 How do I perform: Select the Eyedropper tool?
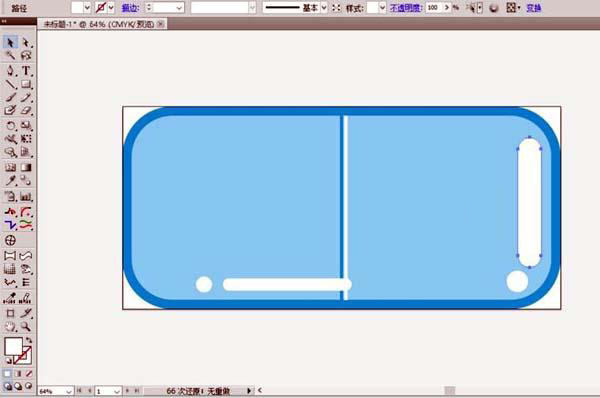pyautogui.click(x=10, y=180)
